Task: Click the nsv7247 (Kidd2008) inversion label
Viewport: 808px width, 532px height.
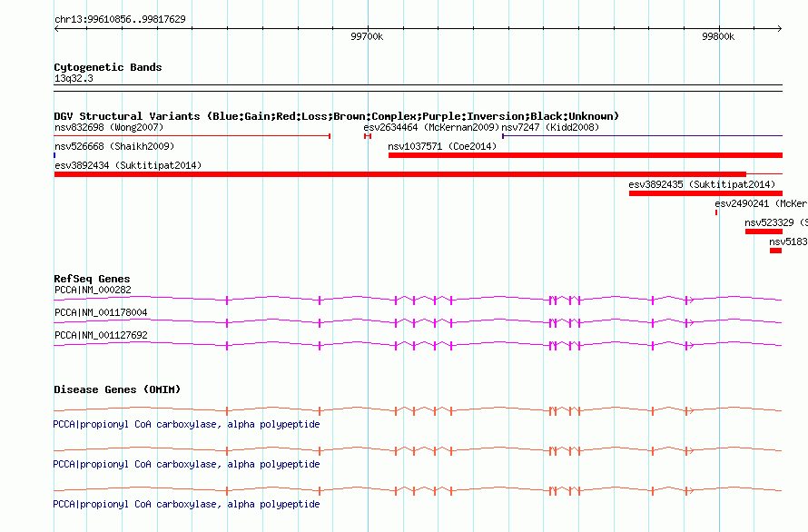Action: coord(550,127)
